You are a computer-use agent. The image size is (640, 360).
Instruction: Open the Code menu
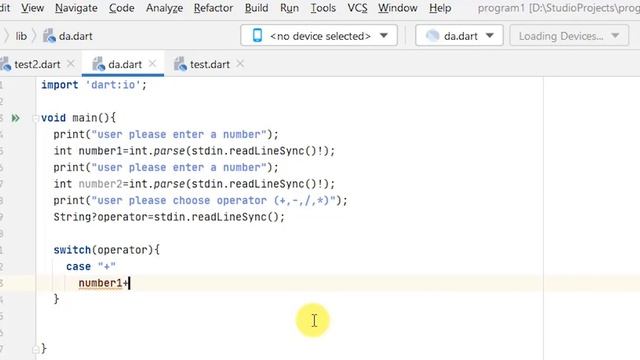point(122,8)
